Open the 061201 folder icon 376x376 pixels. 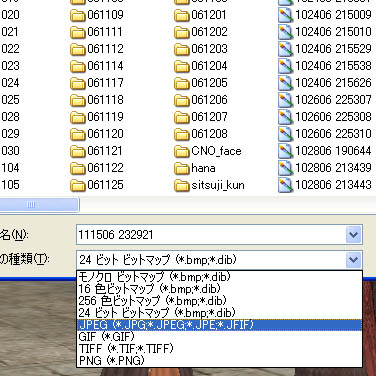pyautogui.click(x=182, y=15)
